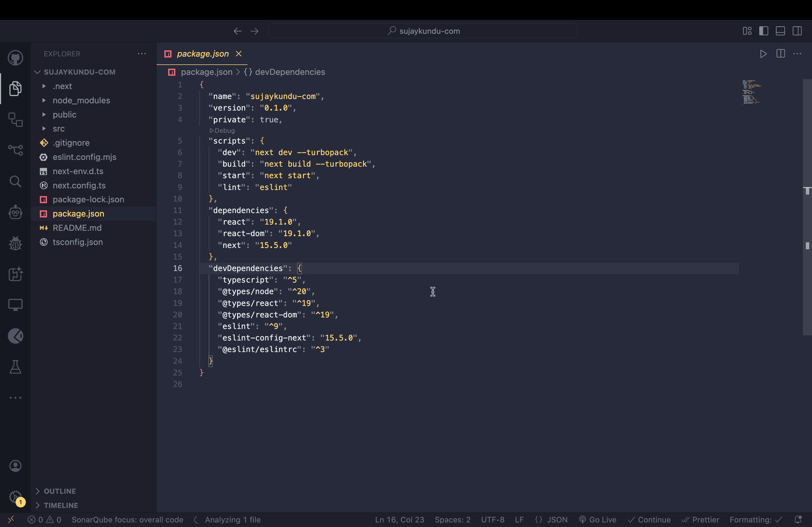Viewport: 812px width, 527px height.
Task: Open eslint.config.mjs file
Action: [x=84, y=157]
